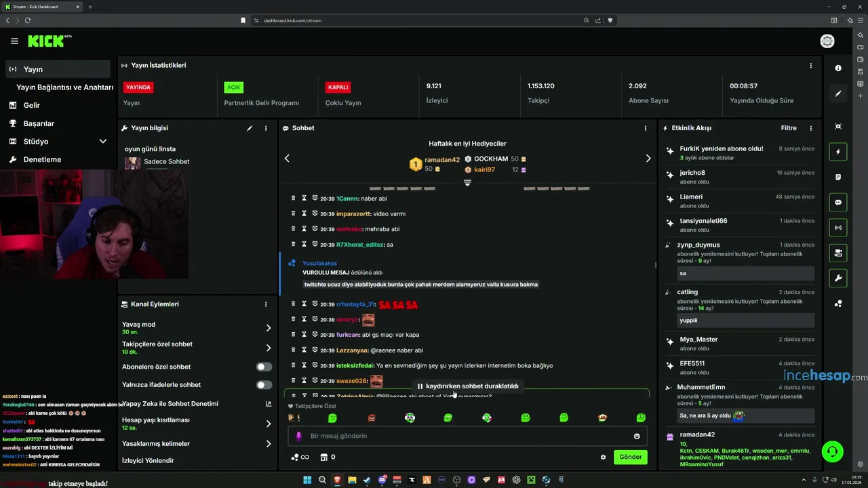The image size is (868, 488).
Task: Toggle the wrench channel actions icon in sidebar
Action: click(838, 279)
